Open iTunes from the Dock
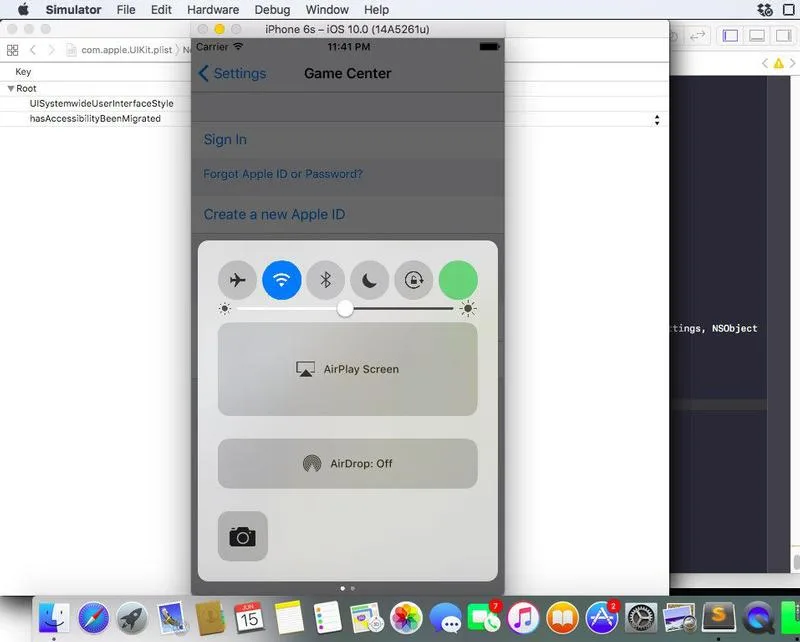Image resolution: width=800 pixels, height=642 pixels. coord(523,618)
